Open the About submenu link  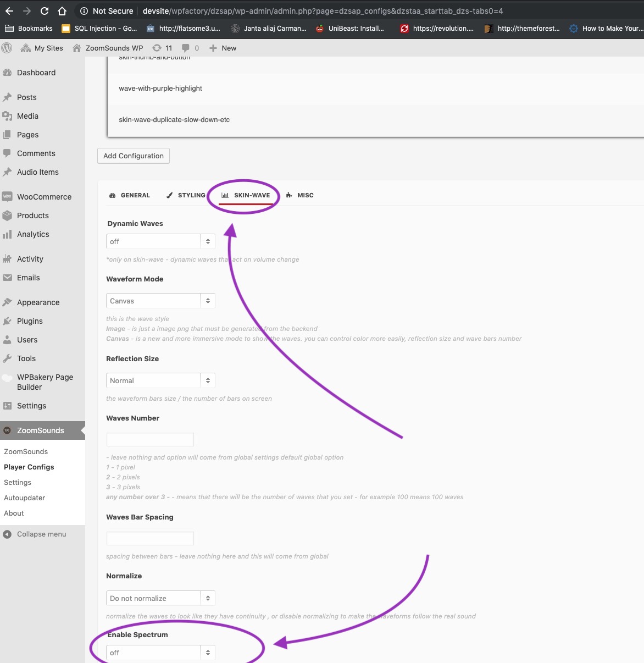(x=14, y=513)
